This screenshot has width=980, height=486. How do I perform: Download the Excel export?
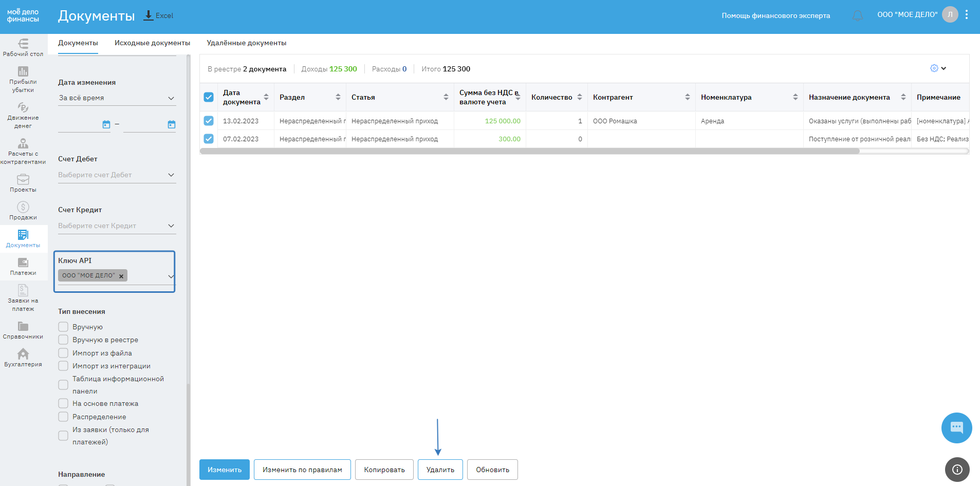[158, 15]
